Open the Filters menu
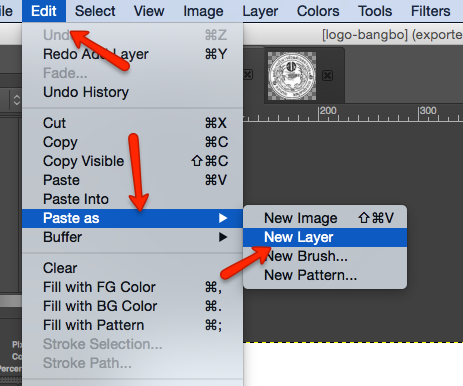 pyautogui.click(x=430, y=11)
